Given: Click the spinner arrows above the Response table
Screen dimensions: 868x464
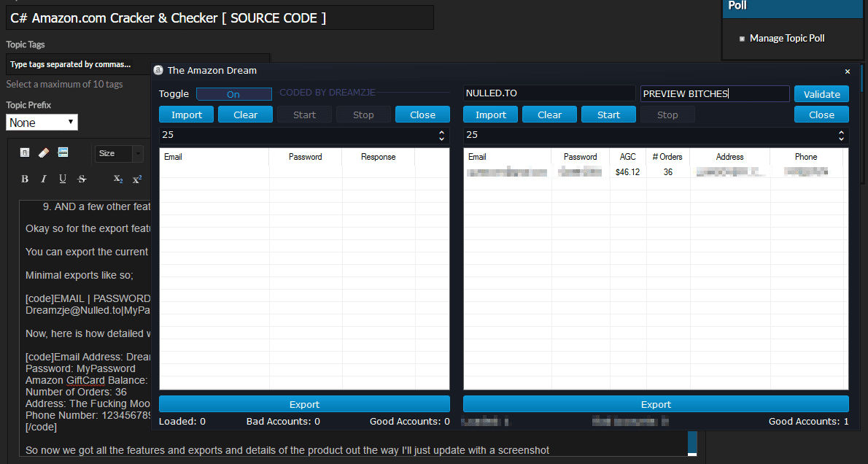Looking at the screenshot, I should (441, 135).
